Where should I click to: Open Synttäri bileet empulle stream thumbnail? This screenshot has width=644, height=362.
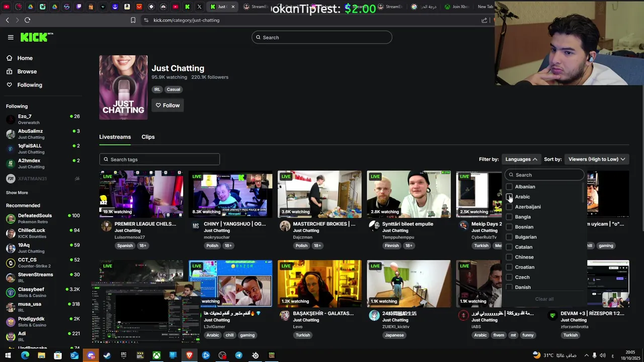point(409,194)
